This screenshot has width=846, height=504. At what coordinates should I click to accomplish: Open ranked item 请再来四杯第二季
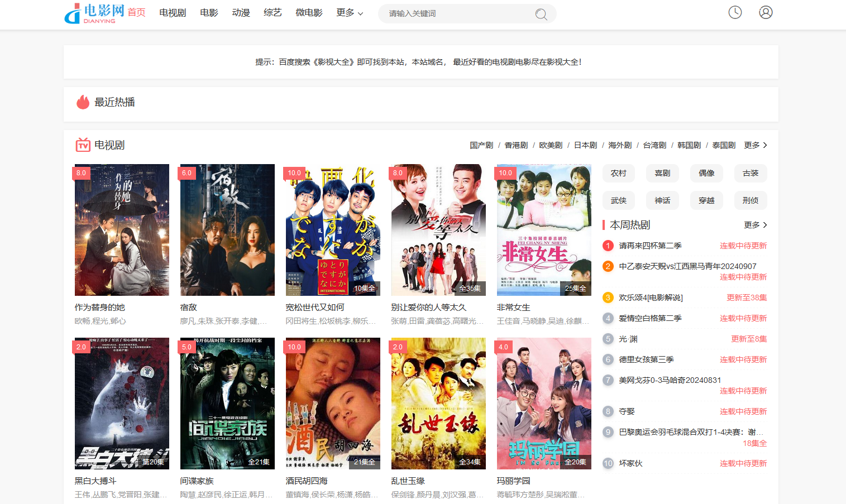click(x=650, y=246)
